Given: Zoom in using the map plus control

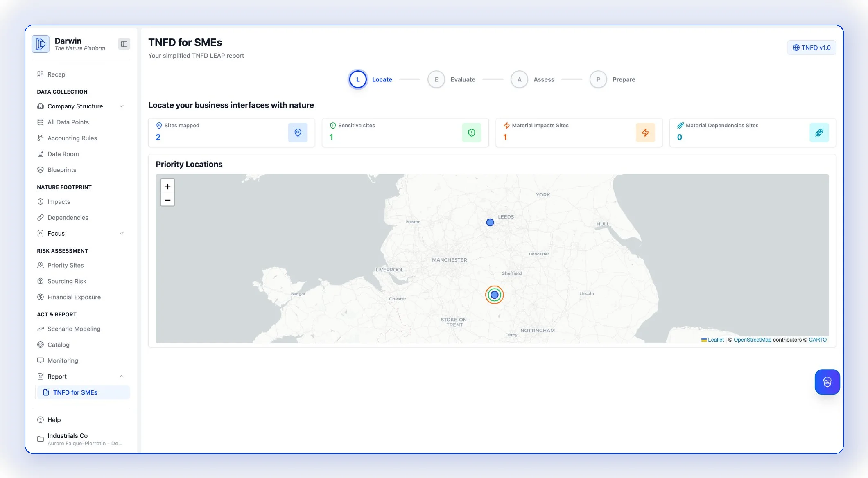Looking at the screenshot, I should 167,187.
